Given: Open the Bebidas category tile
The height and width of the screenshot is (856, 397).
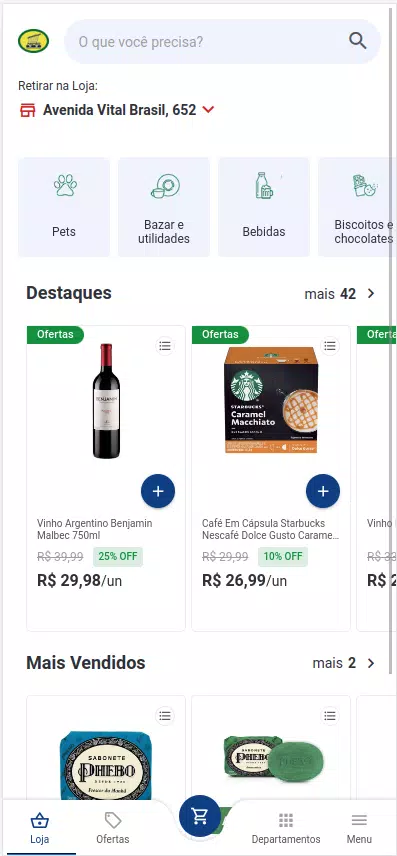Looking at the screenshot, I should 264,207.
